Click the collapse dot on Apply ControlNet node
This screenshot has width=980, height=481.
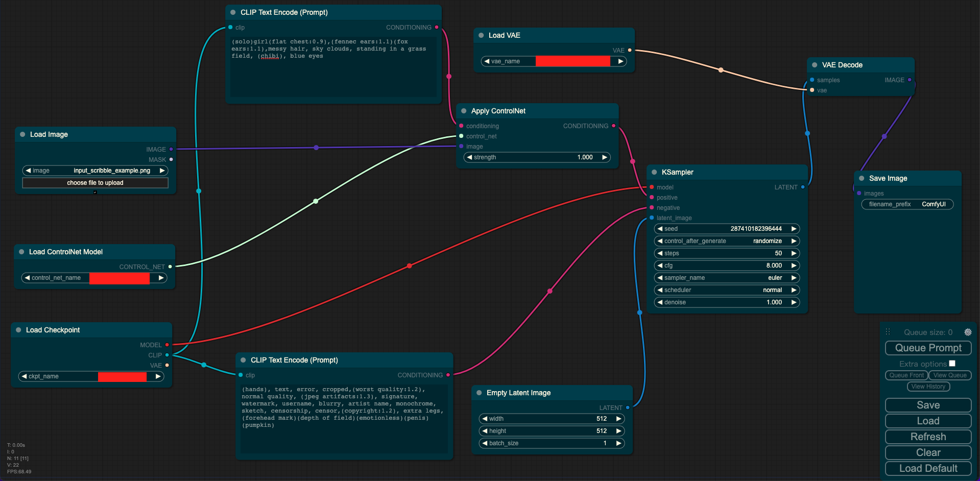pyautogui.click(x=464, y=111)
